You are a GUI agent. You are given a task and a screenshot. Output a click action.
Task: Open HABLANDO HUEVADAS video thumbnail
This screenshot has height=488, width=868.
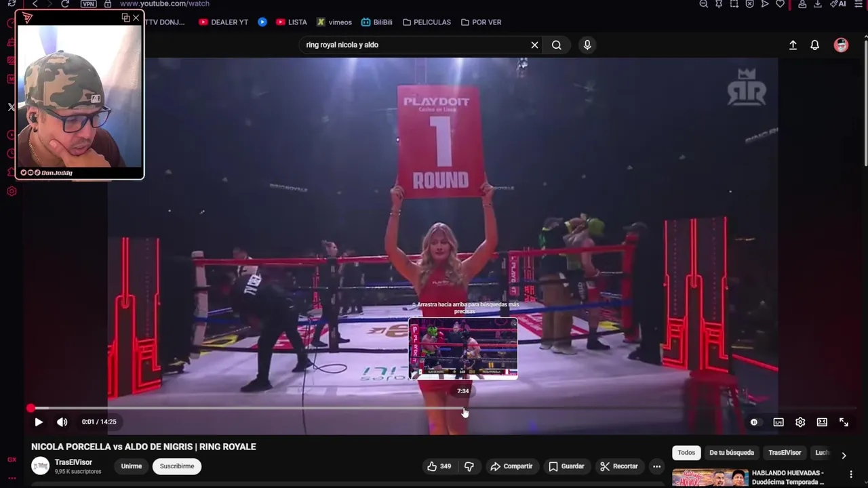[x=710, y=478]
